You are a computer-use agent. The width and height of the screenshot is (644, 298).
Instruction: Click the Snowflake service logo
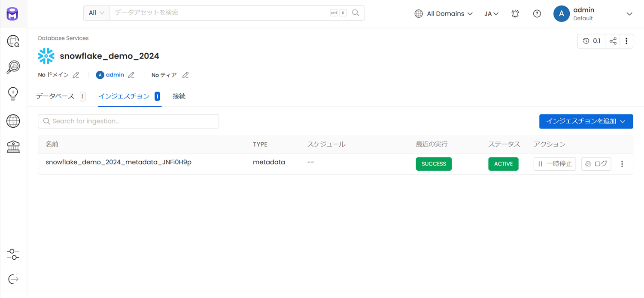click(46, 56)
